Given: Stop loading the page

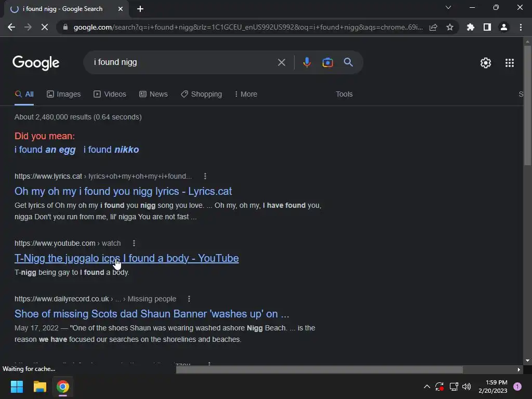Looking at the screenshot, I should tap(45, 27).
